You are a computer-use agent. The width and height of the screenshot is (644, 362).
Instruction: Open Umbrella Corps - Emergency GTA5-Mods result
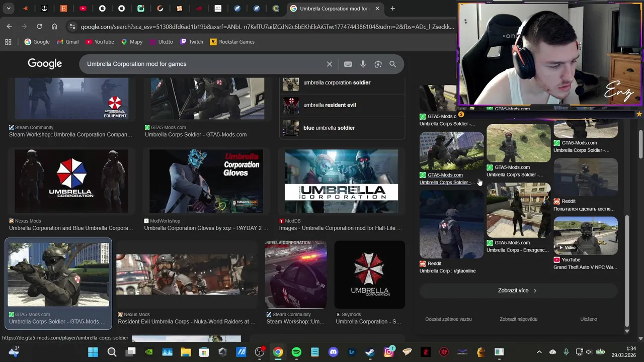point(518,210)
